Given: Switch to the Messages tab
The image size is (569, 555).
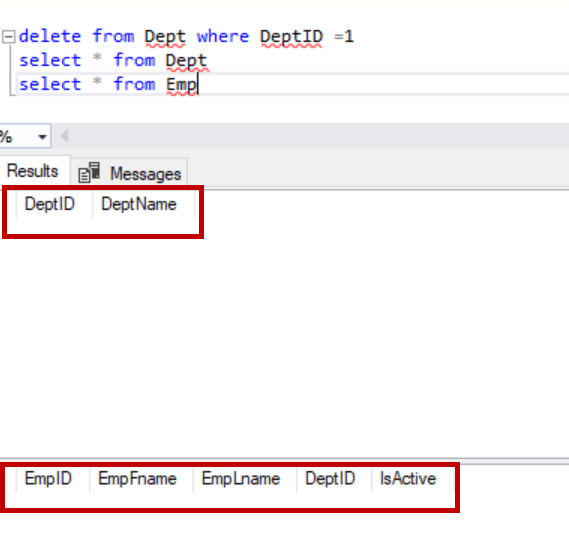Looking at the screenshot, I should point(129,172).
